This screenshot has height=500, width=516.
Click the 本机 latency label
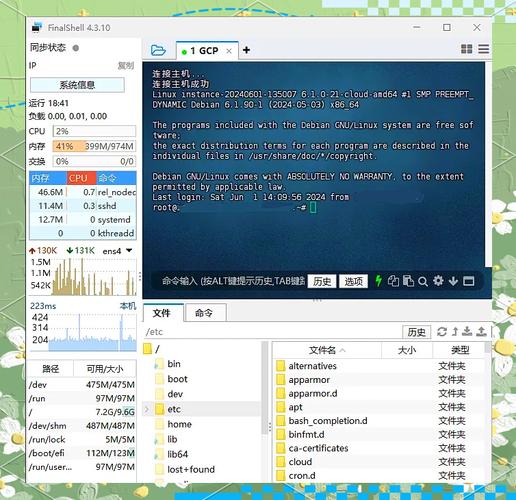tap(128, 306)
